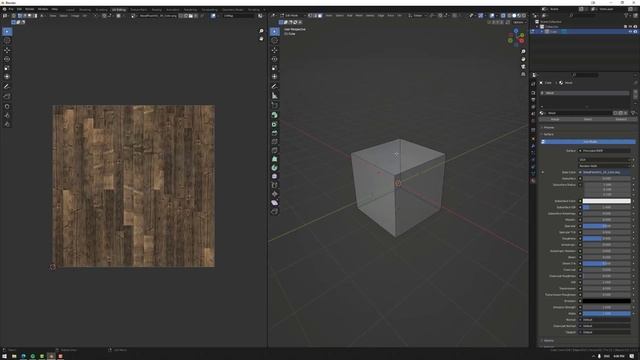Switch perspective/orthographic view in 3D viewport
Image resolution: width=640 pixels, height=360 pixels.
coord(523,74)
